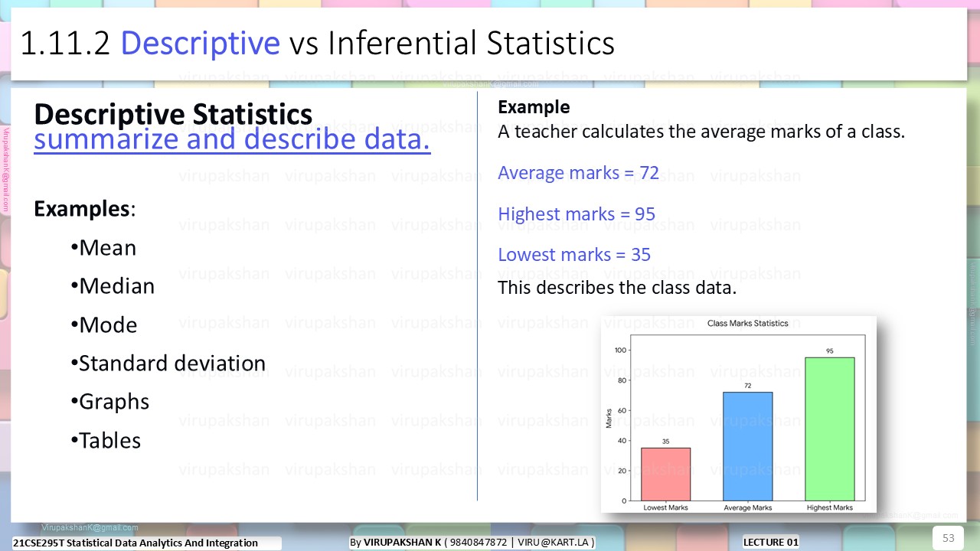
Task: Click the 'Highest Marks' axis label
Action: pos(829,508)
